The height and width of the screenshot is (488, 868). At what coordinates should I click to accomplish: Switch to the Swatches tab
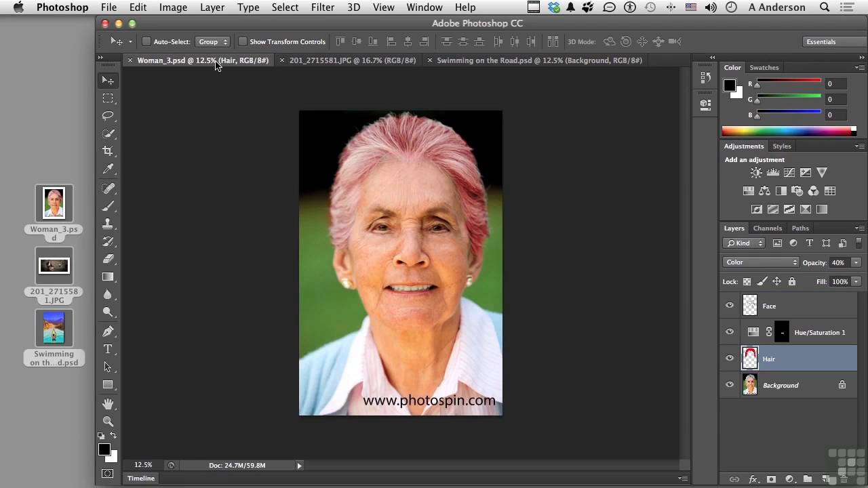[764, 68]
